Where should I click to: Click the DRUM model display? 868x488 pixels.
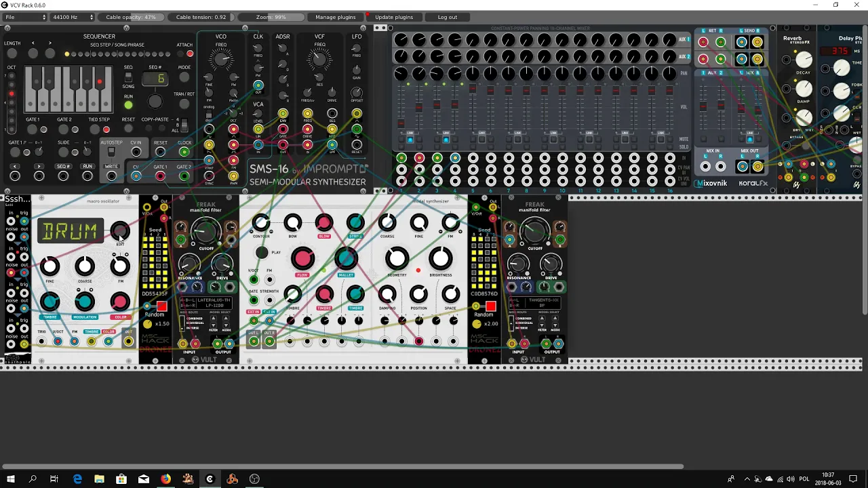point(70,232)
